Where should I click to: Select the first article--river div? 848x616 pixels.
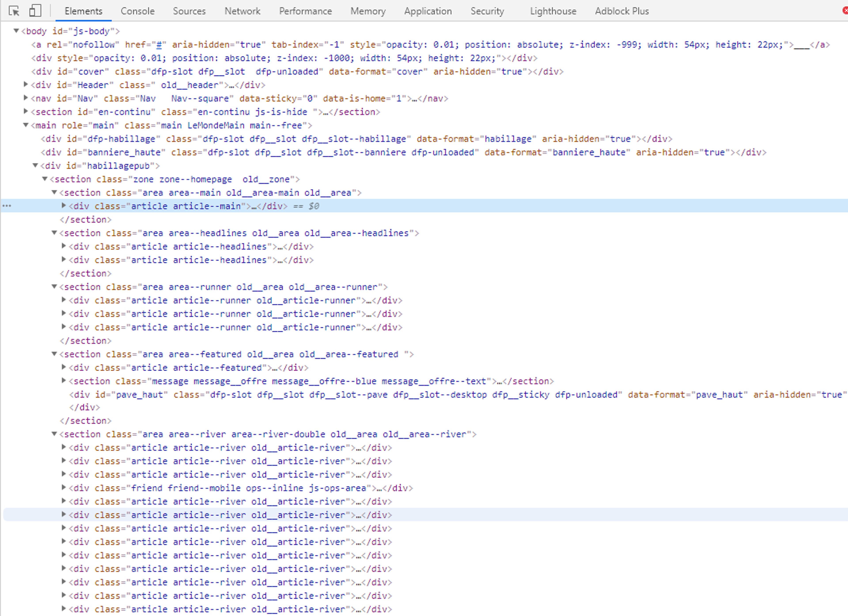230,448
